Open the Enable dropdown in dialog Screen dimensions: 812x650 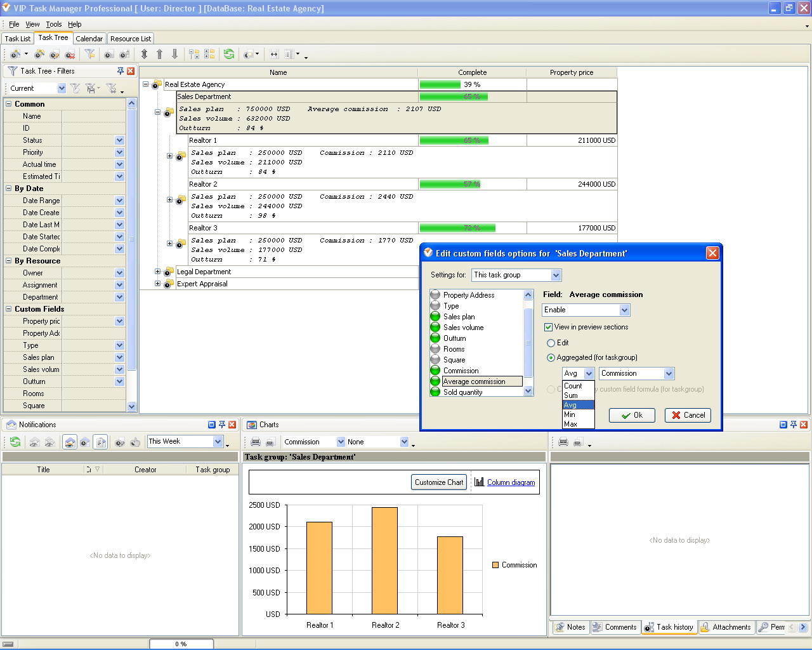(624, 310)
